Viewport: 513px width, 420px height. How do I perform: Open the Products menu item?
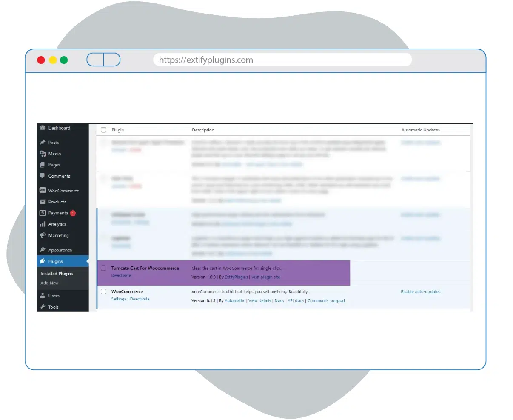click(x=57, y=202)
